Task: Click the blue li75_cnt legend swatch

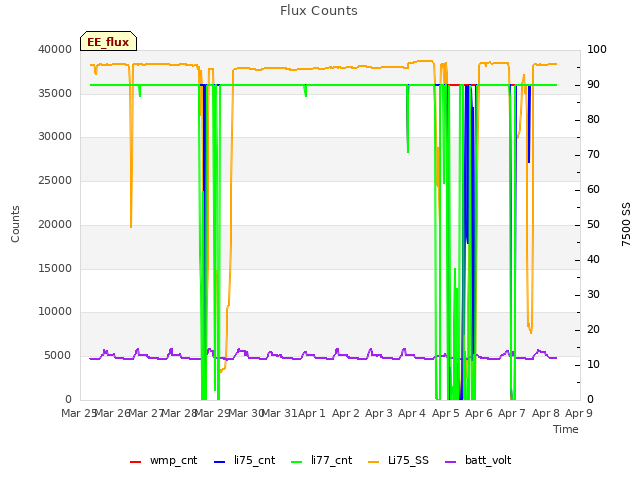Action: click(219, 462)
